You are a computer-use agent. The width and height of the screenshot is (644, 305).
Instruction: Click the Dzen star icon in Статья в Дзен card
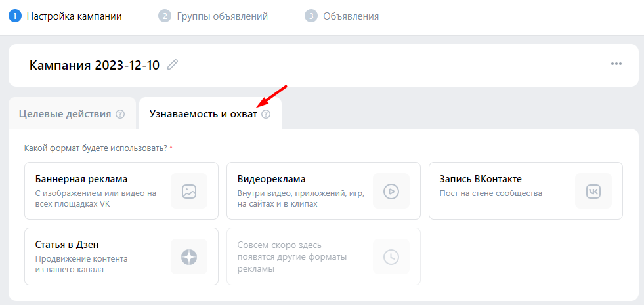[189, 256]
